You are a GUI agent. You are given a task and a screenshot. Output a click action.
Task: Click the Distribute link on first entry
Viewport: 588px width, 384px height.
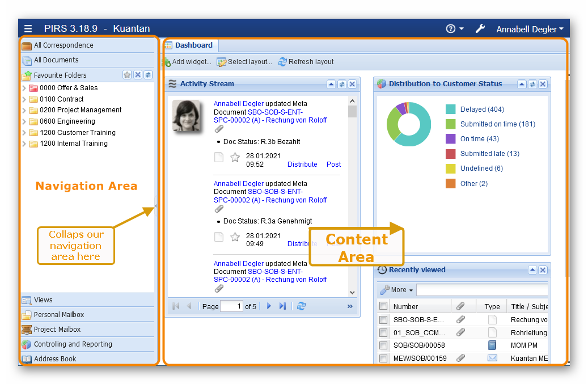302,164
